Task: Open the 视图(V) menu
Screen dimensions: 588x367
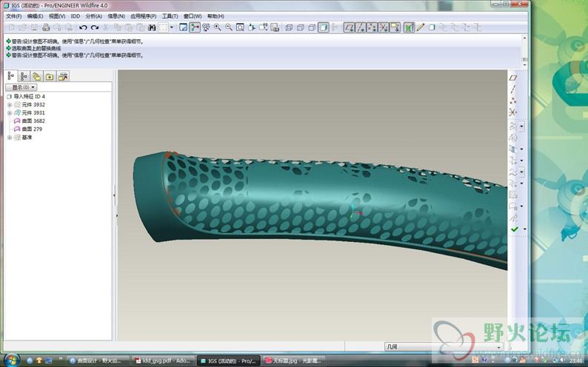Action: (x=57, y=16)
